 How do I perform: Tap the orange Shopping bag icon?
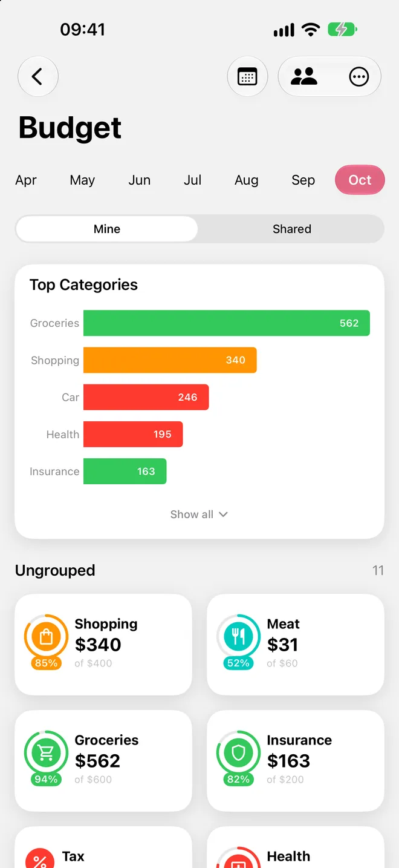click(46, 637)
